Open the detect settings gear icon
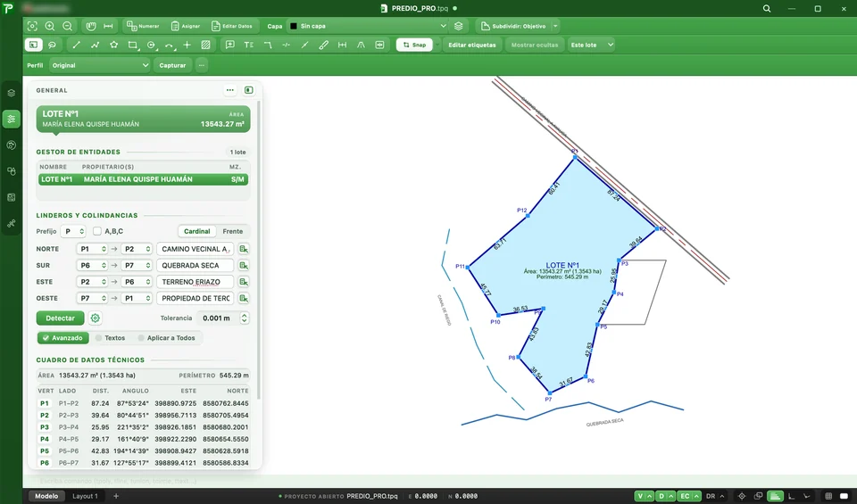 point(96,318)
